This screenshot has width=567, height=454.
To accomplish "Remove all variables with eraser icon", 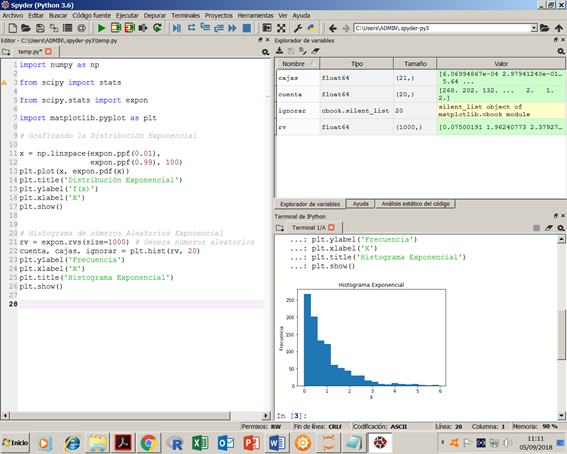I will [x=316, y=51].
